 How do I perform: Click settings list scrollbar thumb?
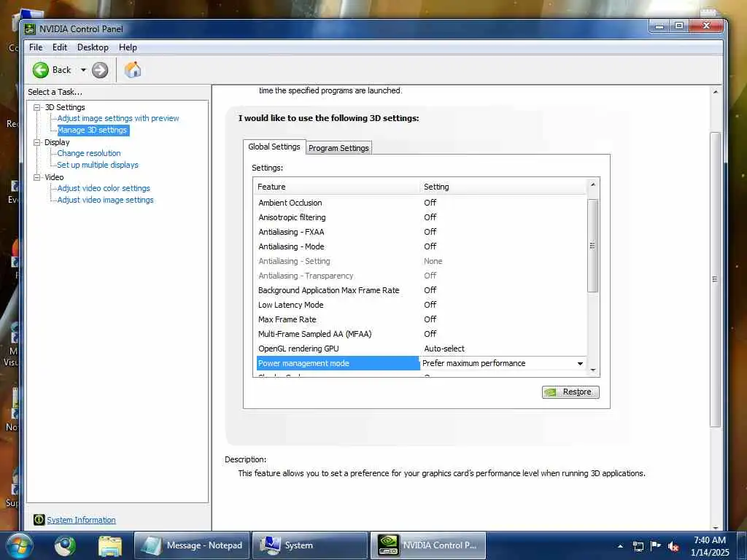click(592, 245)
